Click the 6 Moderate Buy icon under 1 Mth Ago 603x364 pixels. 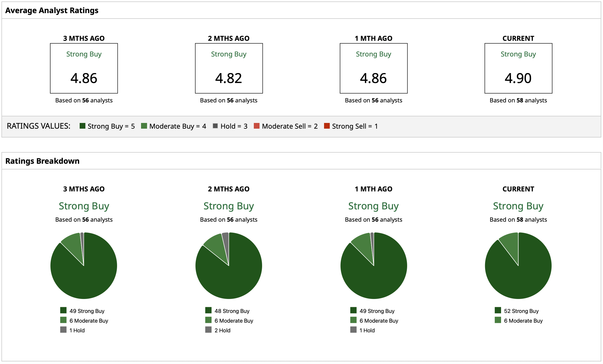(353, 320)
